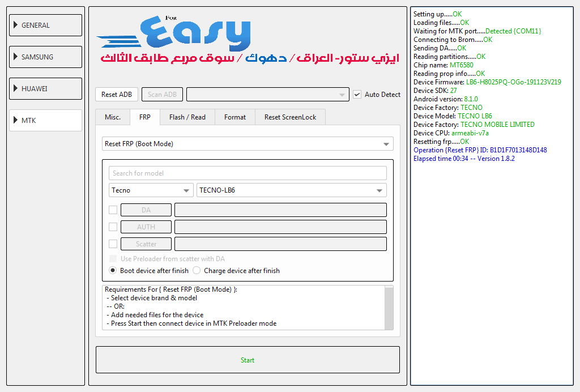The image size is (580, 392).
Task: Click the 'Chip name: MT6580' log line
Action: pyautogui.click(x=443, y=65)
